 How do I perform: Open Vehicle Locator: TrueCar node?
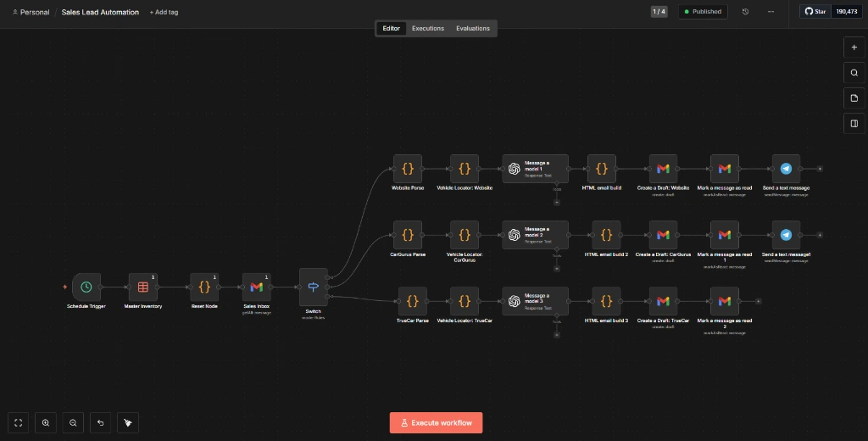(x=465, y=301)
